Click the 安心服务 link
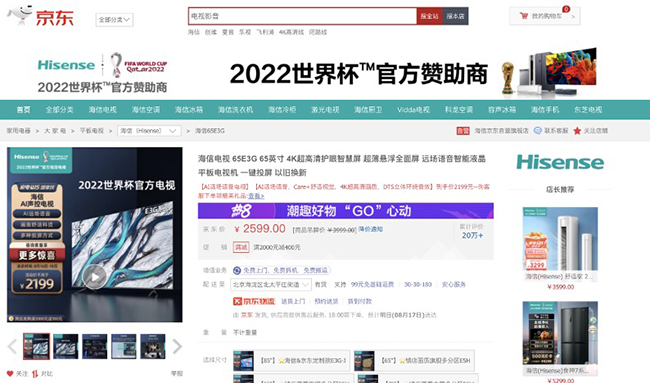This screenshot has width=650, height=383. tap(454, 284)
